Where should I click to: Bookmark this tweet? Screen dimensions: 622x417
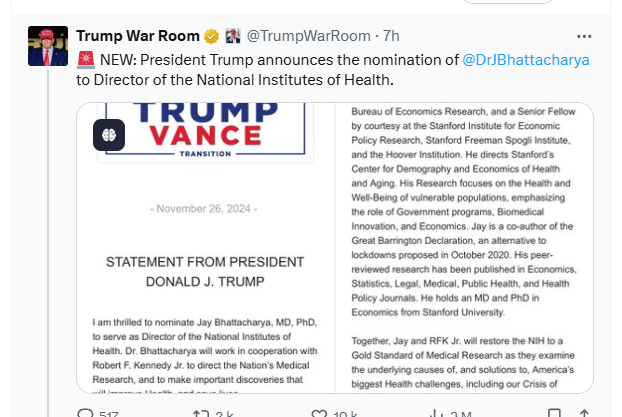pyautogui.click(x=546, y=413)
